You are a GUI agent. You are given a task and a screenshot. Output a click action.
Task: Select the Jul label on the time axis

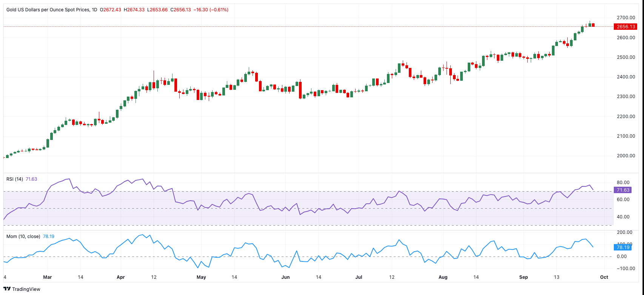click(x=359, y=277)
